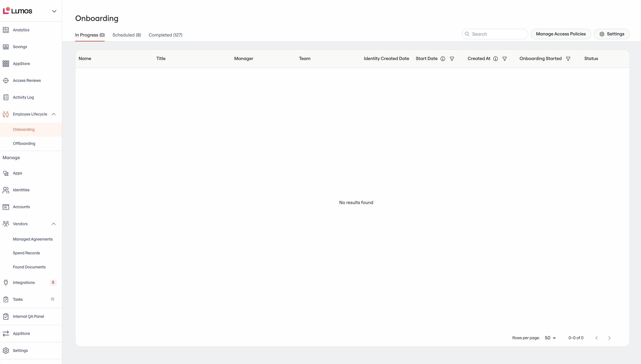
Task: Click the Created At info icon
Action: (x=495, y=59)
